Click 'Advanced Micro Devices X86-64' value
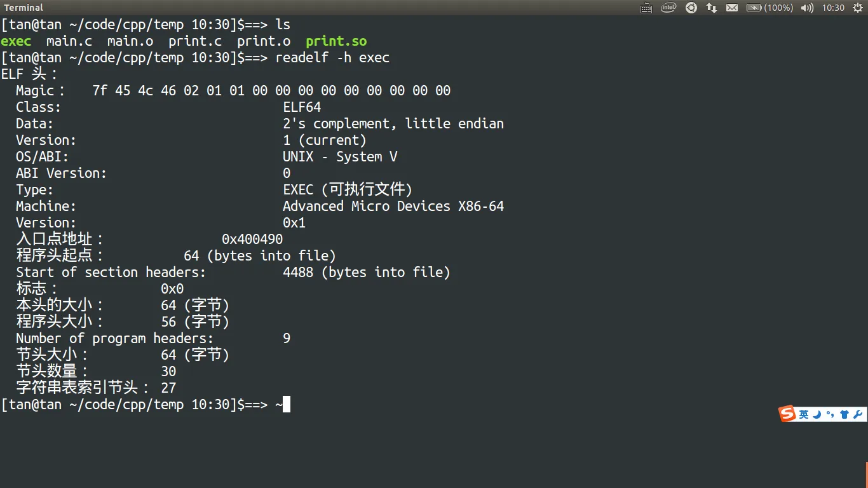 coord(393,207)
